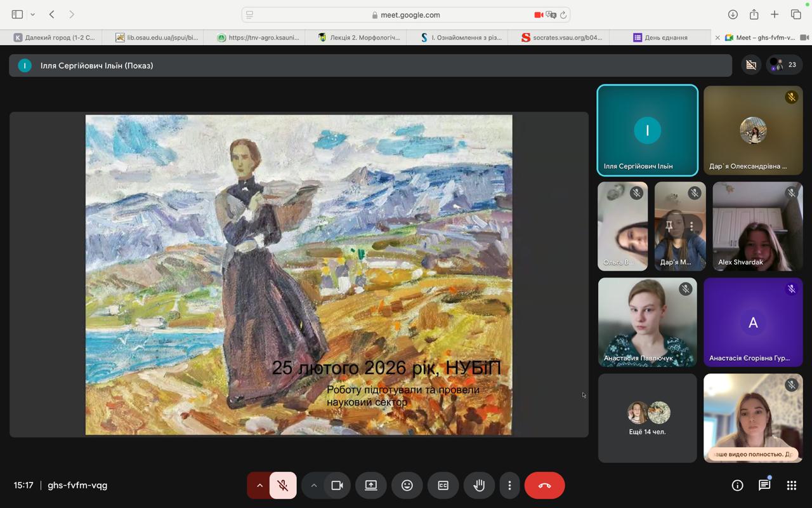Click the camera indicator on the Meet tab
Image resolution: width=812 pixels, height=508 pixels.
804,37
